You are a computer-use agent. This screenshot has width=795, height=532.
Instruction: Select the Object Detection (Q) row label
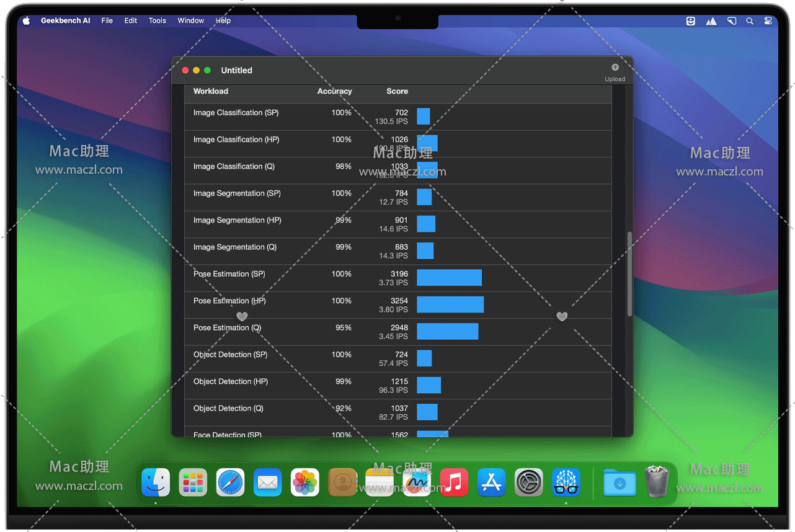pyautogui.click(x=228, y=408)
